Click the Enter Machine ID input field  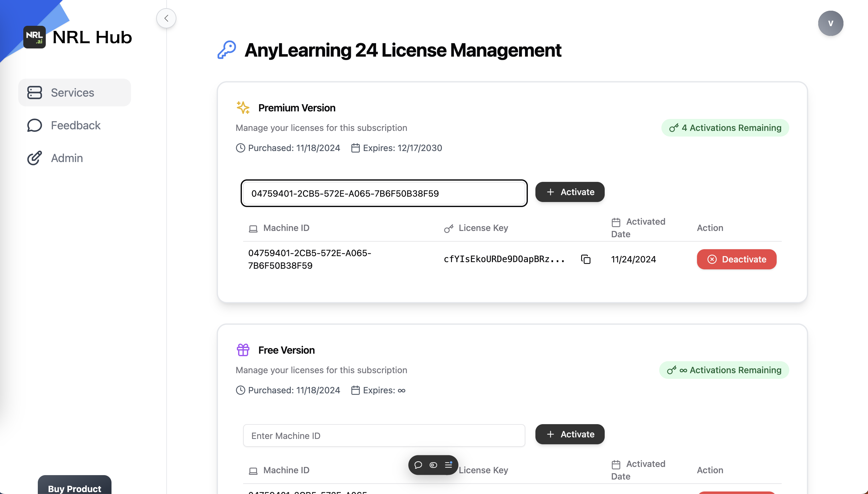pos(384,435)
